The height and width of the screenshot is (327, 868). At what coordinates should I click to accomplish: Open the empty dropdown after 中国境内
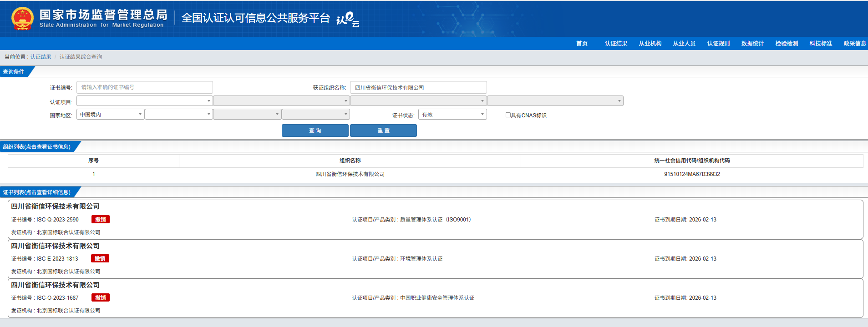179,114
